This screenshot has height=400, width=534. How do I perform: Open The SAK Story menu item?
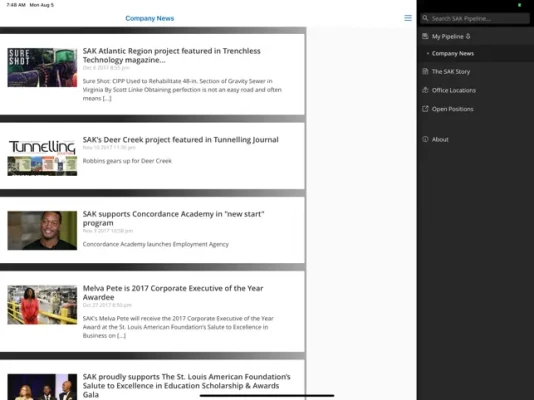451,71
